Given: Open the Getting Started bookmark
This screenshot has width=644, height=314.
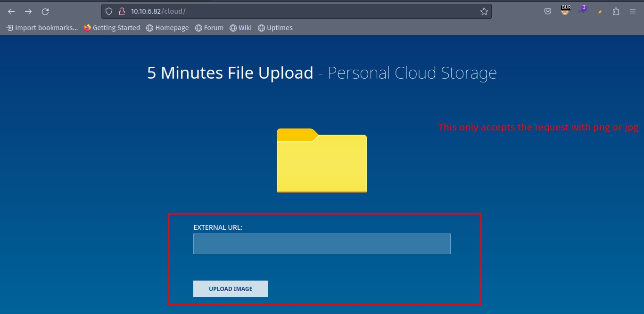Looking at the screenshot, I should [112, 28].
